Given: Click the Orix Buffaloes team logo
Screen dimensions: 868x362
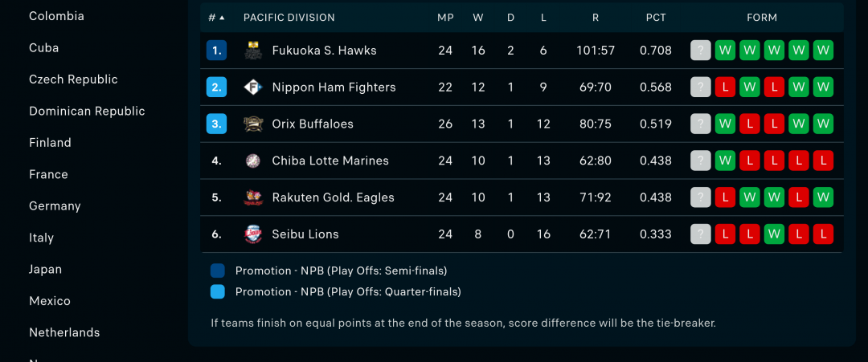Looking at the screenshot, I should (x=253, y=124).
